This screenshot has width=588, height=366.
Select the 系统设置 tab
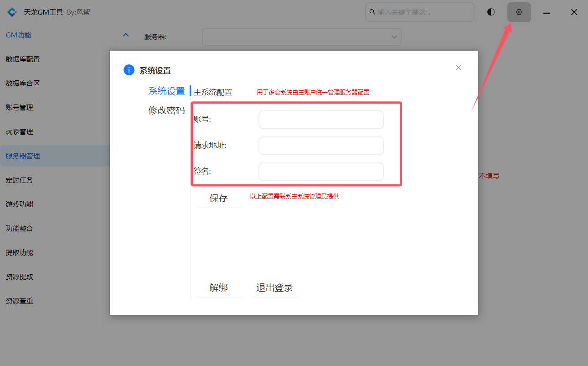click(x=166, y=91)
